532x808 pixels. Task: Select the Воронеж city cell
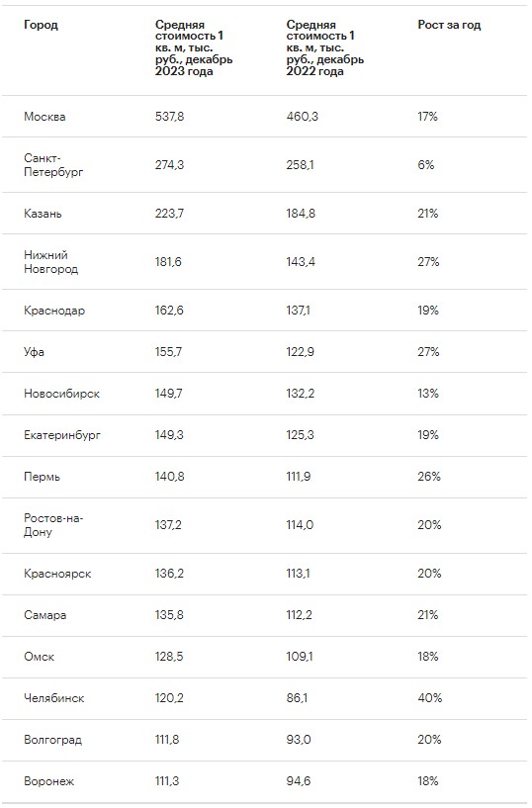(x=48, y=781)
